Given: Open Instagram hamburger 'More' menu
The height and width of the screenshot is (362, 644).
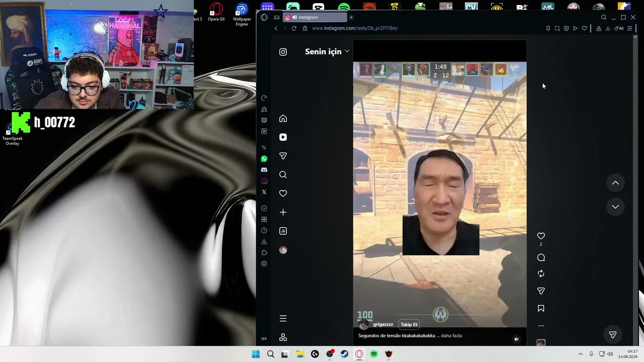Looking at the screenshot, I should [283, 318].
